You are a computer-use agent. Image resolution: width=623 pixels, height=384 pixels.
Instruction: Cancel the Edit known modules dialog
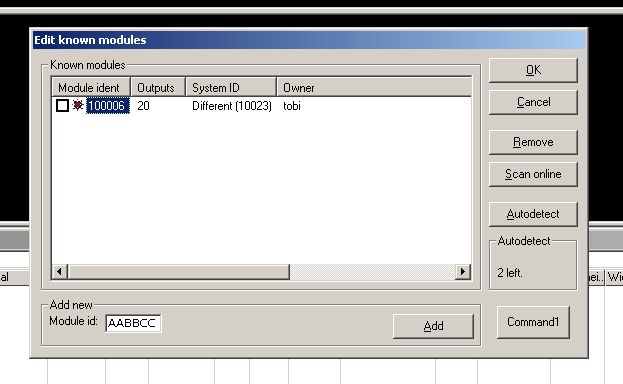533,102
